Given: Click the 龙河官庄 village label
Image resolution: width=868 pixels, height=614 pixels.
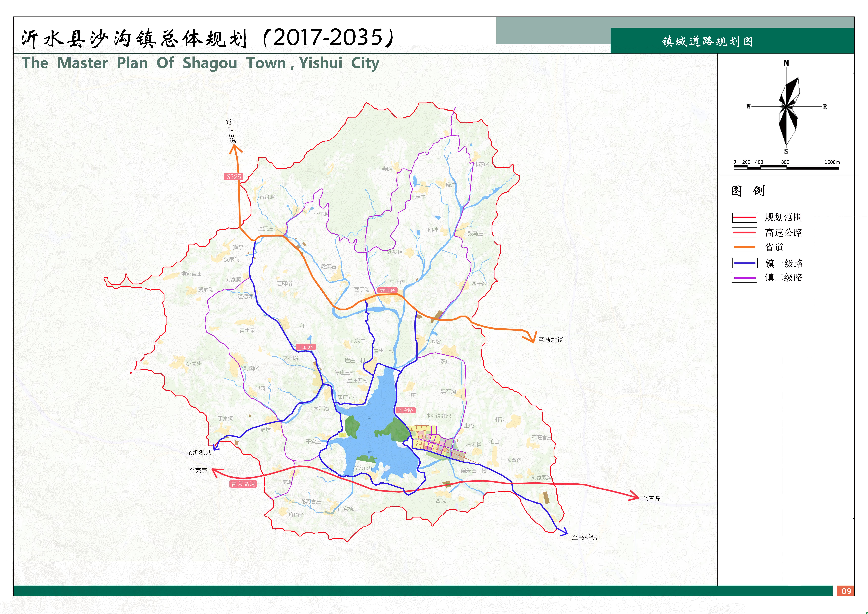Looking at the screenshot, I should click(311, 501).
